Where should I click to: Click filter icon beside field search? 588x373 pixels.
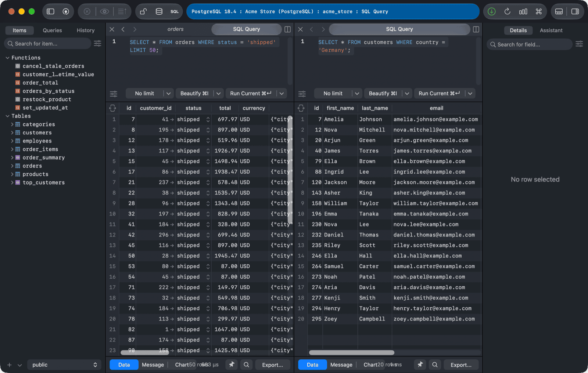coord(579,44)
